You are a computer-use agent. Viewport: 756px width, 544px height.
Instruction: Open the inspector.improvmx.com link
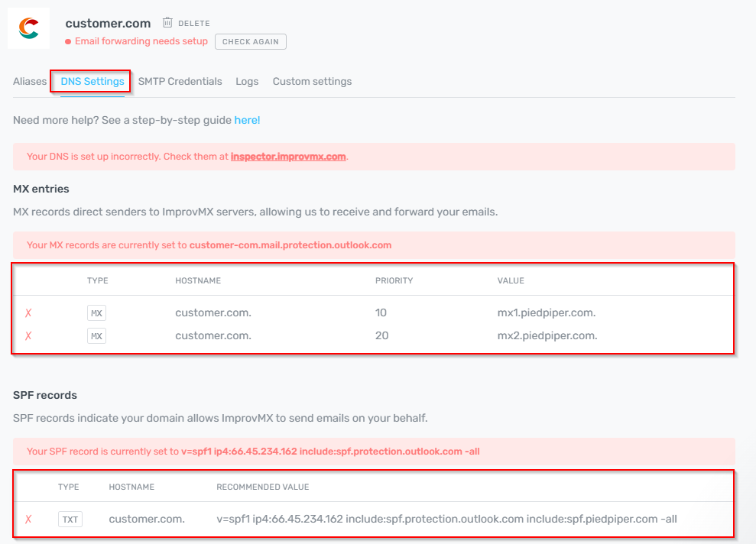click(288, 156)
